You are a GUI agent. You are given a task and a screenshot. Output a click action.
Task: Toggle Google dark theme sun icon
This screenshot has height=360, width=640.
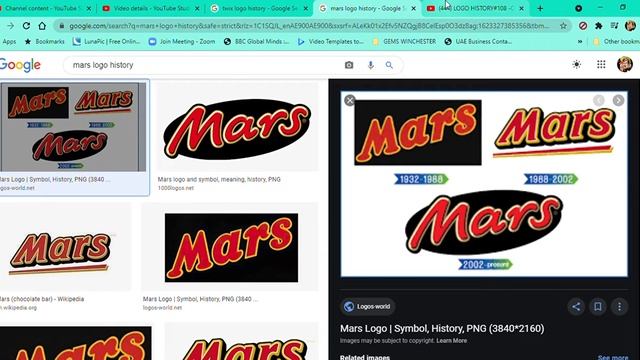coord(576,64)
